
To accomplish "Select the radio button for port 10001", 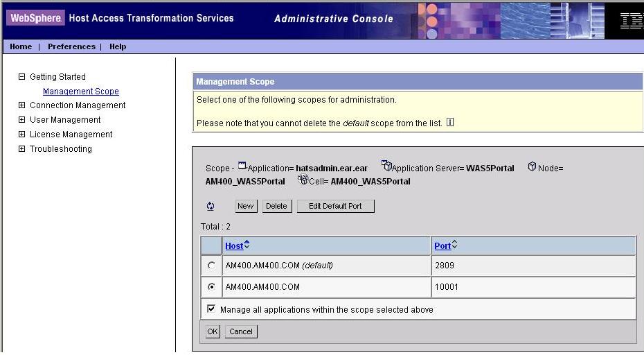I will 211,287.
